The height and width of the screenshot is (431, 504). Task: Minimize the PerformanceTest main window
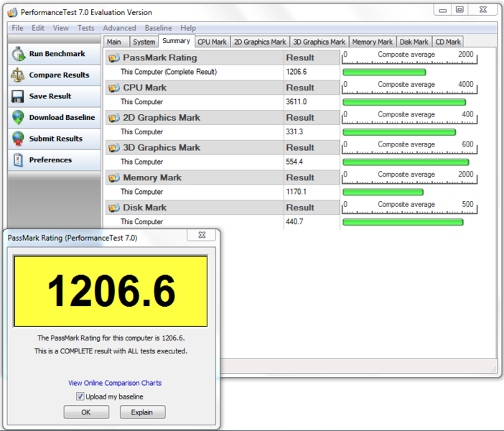[442, 9]
